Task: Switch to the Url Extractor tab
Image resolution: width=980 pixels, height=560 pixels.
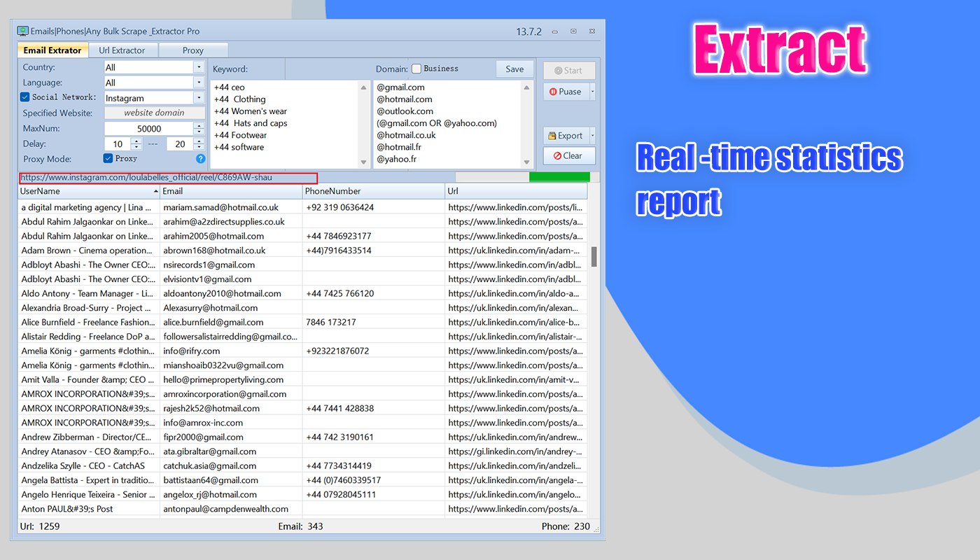Action: (122, 50)
